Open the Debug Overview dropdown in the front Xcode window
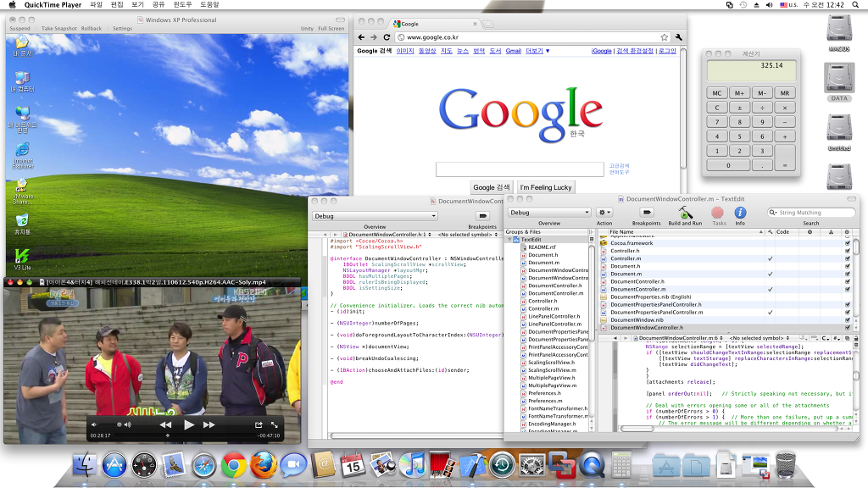 pos(549,213)
